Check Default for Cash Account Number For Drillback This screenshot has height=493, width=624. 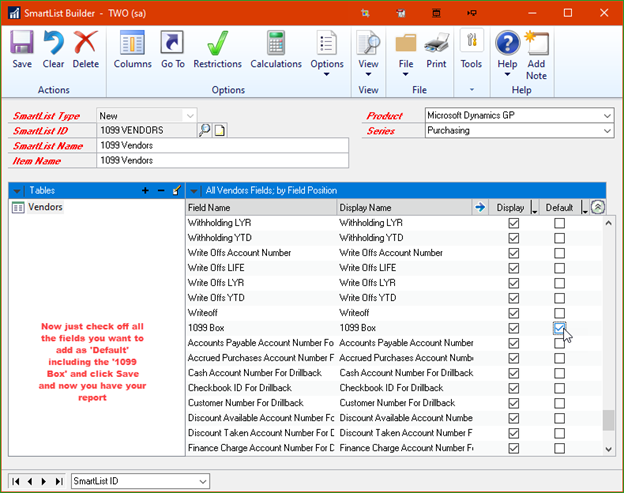559,373
